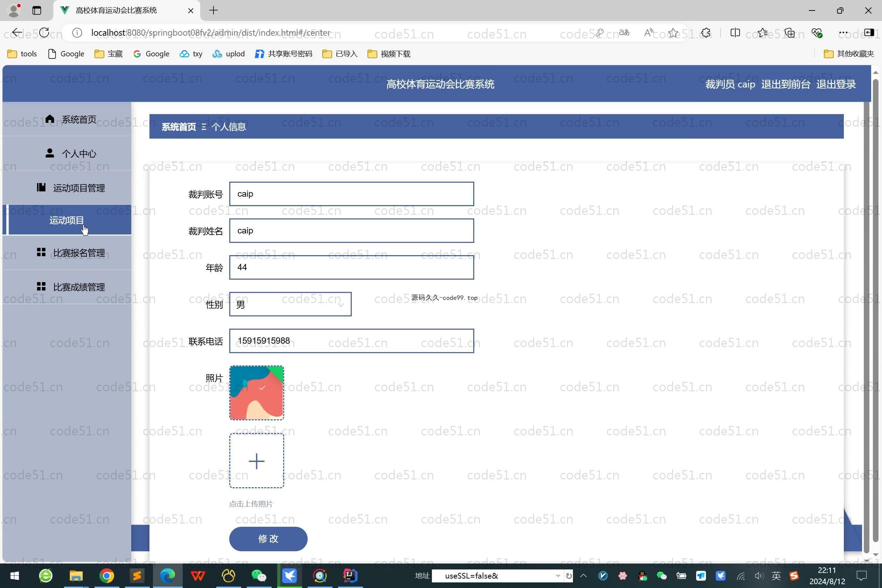Click 英 input method indicator
This screenshot has height=588, width=882.
[x=776, y=576]
